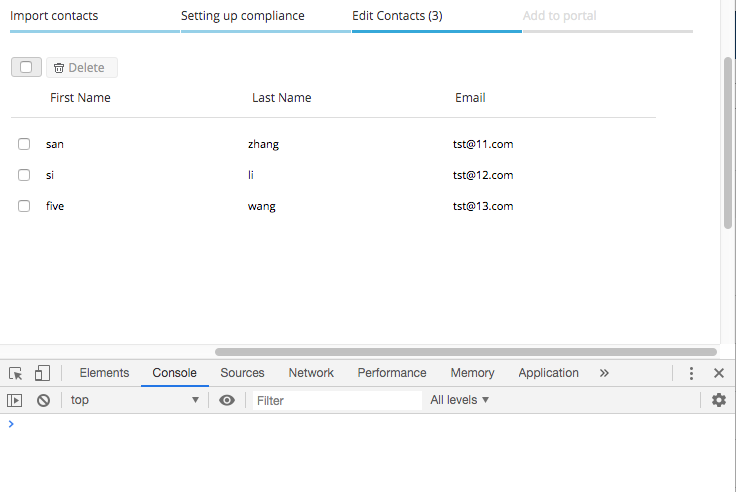Switch to the Application tab
The height and width of the screenshot is (492, 736).
(x=548, y=373)
